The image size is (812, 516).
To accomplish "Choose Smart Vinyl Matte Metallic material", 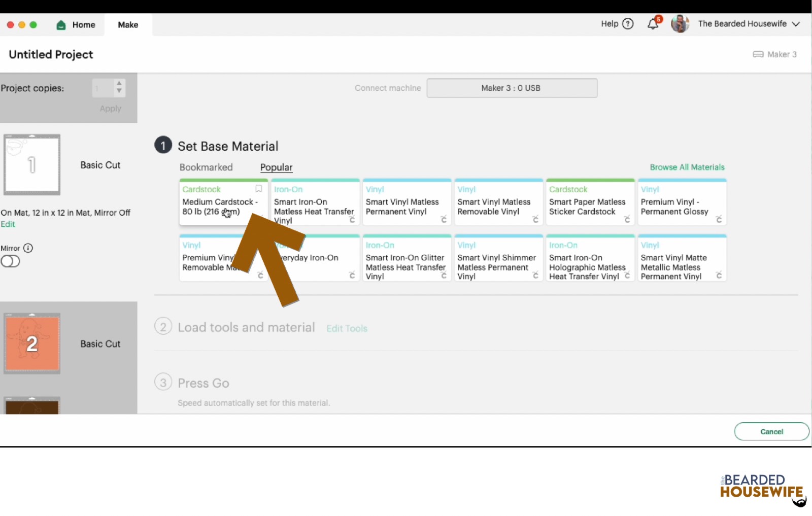I will pyautogui.click(x=682, y=258).
